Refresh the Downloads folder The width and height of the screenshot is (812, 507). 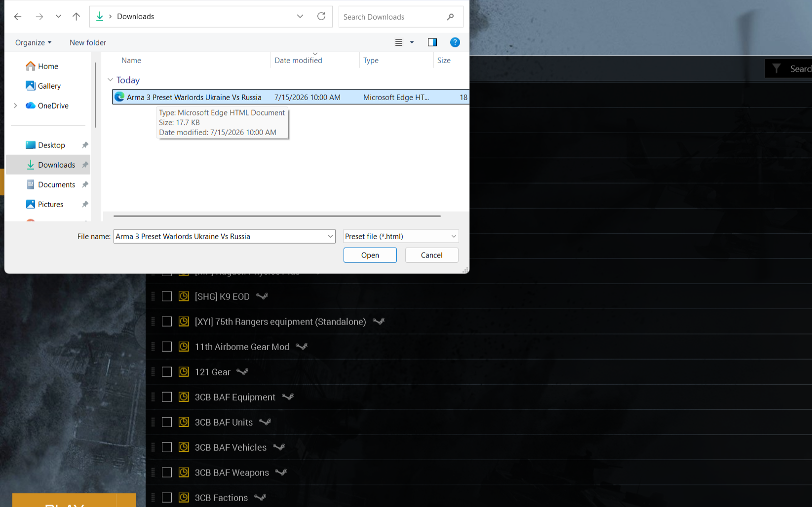321,16
